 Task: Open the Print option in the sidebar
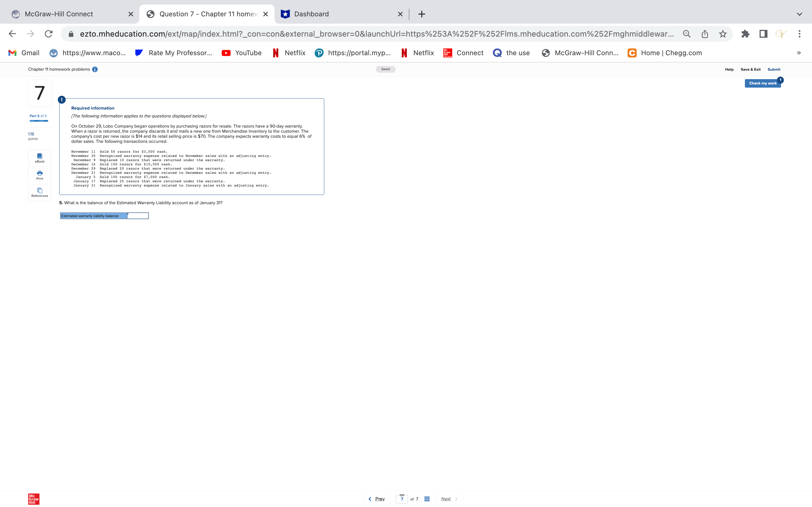click(39, 175)
